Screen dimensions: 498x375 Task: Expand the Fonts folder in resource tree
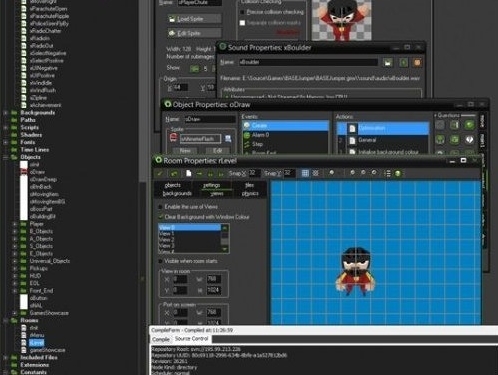click(x=6, y=142)
